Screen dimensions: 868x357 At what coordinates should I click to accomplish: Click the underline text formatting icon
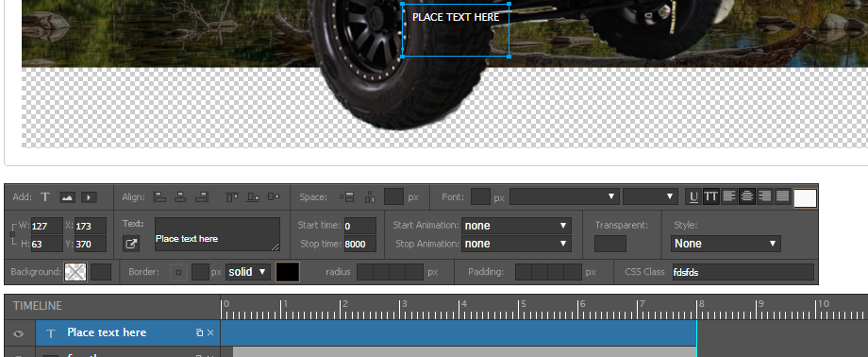coord(693,196)
